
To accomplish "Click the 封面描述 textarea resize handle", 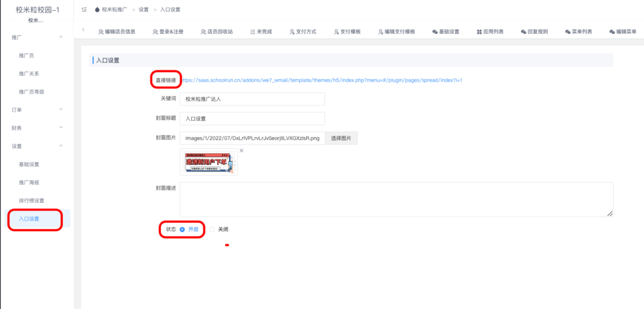I will pos(610,214).
